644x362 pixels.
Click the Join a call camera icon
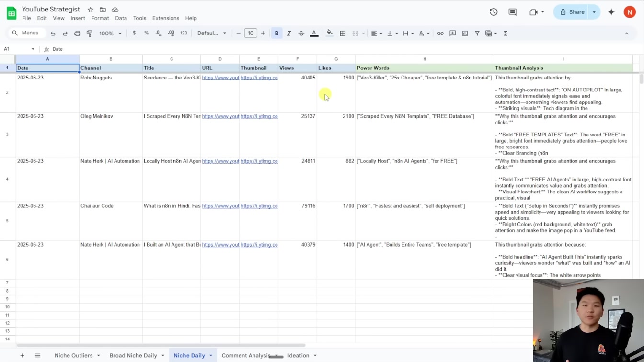[x=534, y=12]
